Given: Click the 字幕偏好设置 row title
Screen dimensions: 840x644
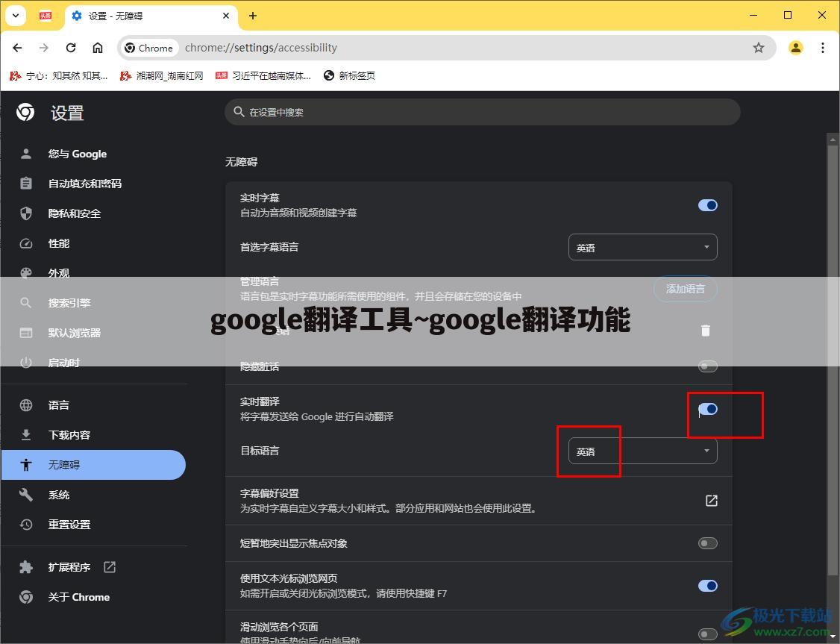Looking at the screenshot, I should coord(269,493).
